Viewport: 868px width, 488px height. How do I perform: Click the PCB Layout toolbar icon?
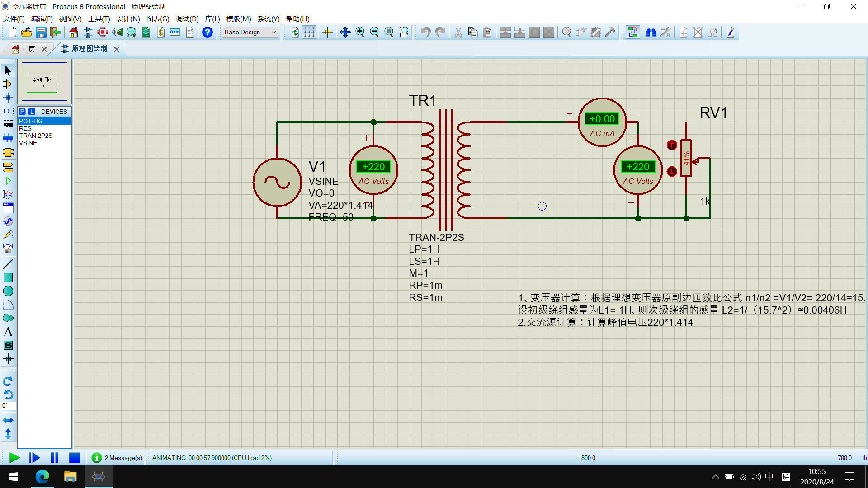pos(103,32)
